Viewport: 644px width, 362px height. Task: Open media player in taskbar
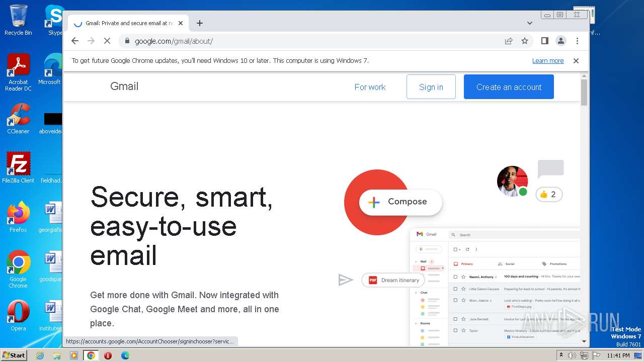click(74, 355)
